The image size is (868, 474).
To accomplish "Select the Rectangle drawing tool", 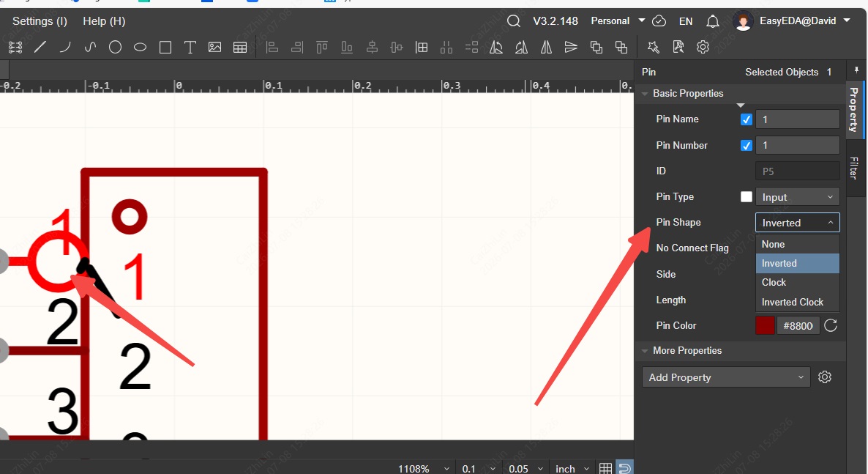I will [165, 48].
